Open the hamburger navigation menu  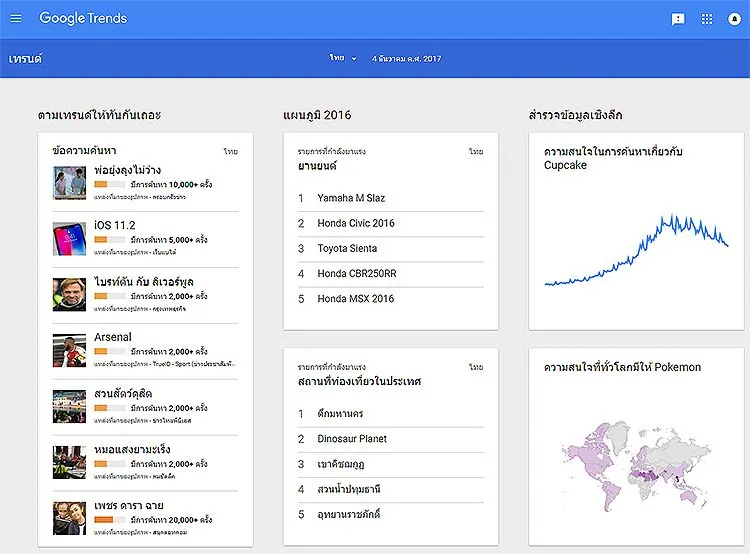point(16,18)
